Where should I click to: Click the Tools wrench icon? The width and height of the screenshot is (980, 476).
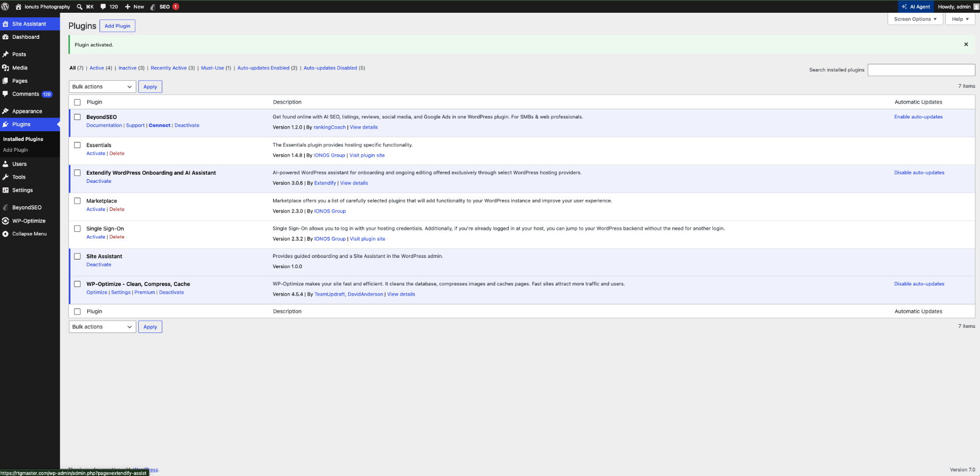[x=6, y=177]
